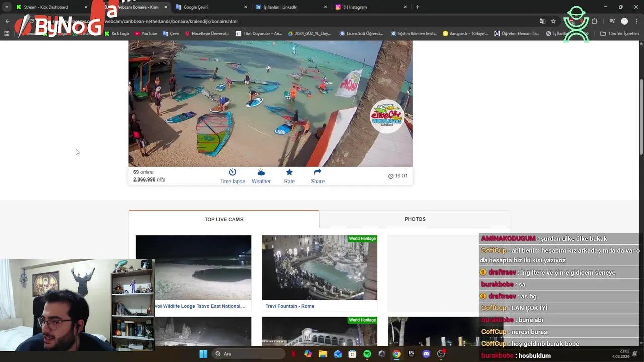Image resolution: width=644 pixels, height=362 pixels.
Task: Open the taskbar clock showing 23:02
Action: (x=620, y=354)
